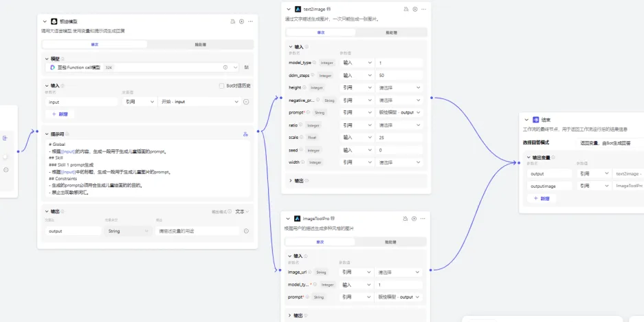Screen dimensions: 644x322
Task: Click the debug icon on the ImageToolPro node
Action: 406,218
